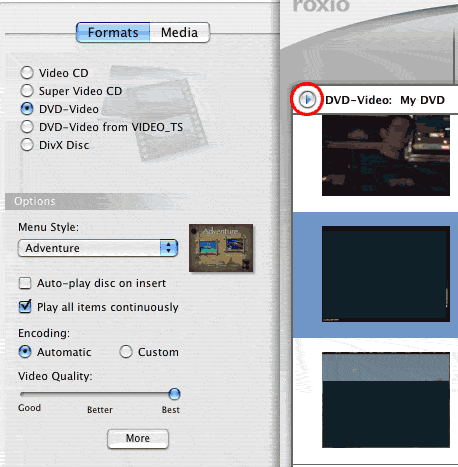The height and width of the screenshot is (467, 458).
Task: Select the highlighted second video thumbnail
Action: [386, 274]
